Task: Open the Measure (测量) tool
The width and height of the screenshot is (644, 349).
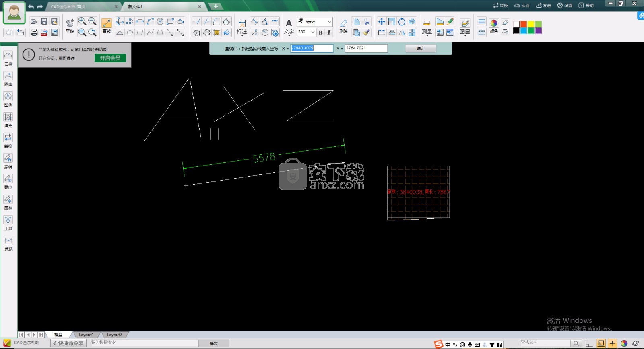Action: pos(427,27)
